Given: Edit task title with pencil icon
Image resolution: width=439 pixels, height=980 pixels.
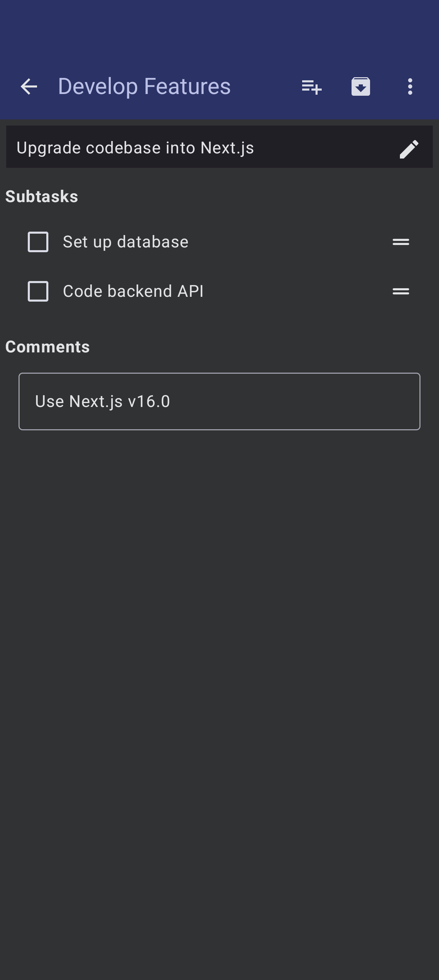Looking at the screenshot, I should point(409,149).
